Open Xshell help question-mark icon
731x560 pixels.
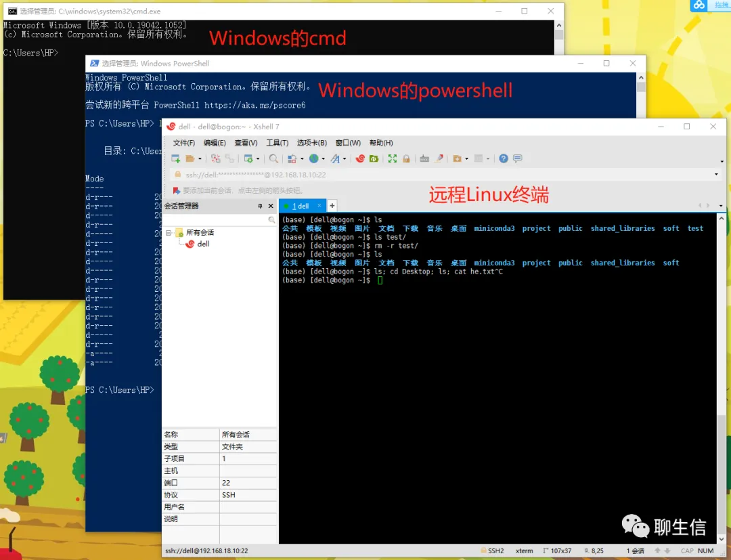point(504,158)
